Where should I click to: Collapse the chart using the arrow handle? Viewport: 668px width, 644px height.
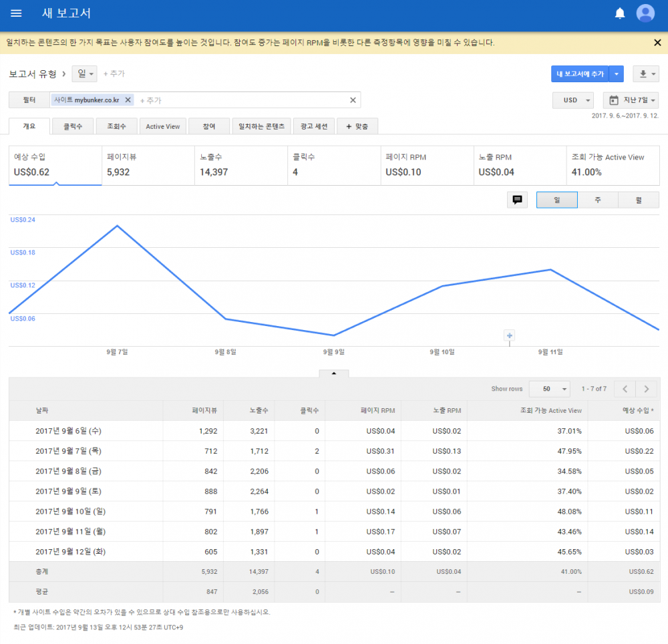pyautogui.click(x=334, y=373)
